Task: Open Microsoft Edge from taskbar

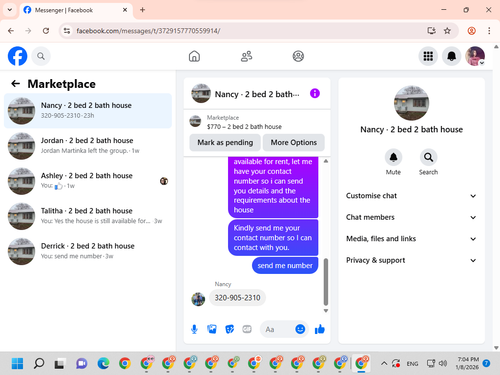Action: pos(103,363)
